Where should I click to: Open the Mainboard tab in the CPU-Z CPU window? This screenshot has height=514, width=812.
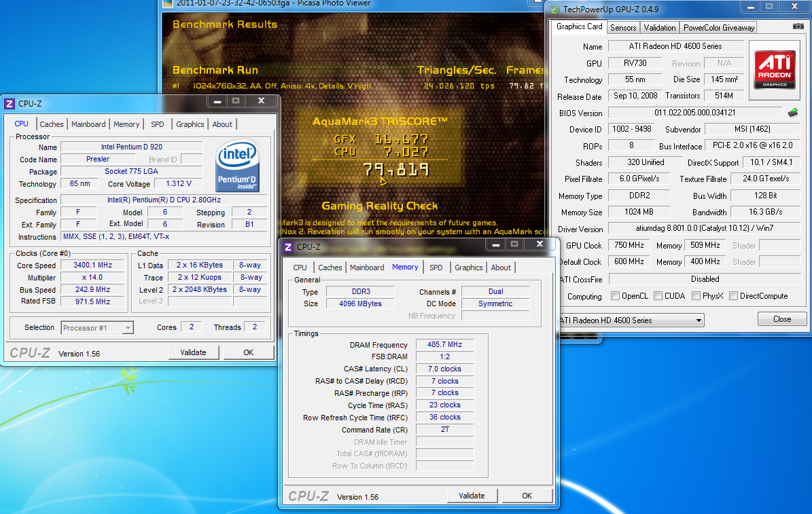(88, 124)
